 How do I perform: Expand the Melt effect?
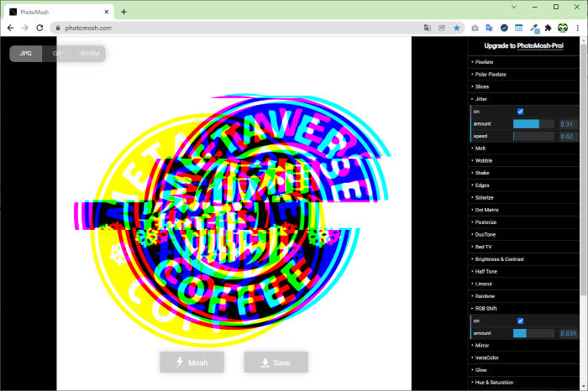[x=524, y=149]
